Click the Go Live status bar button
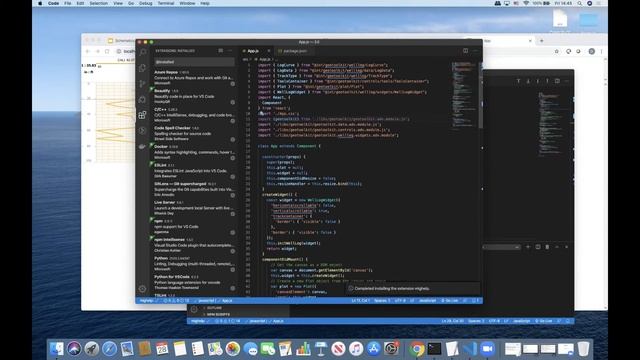Viewport: 640px width, 360px height. 450,301
